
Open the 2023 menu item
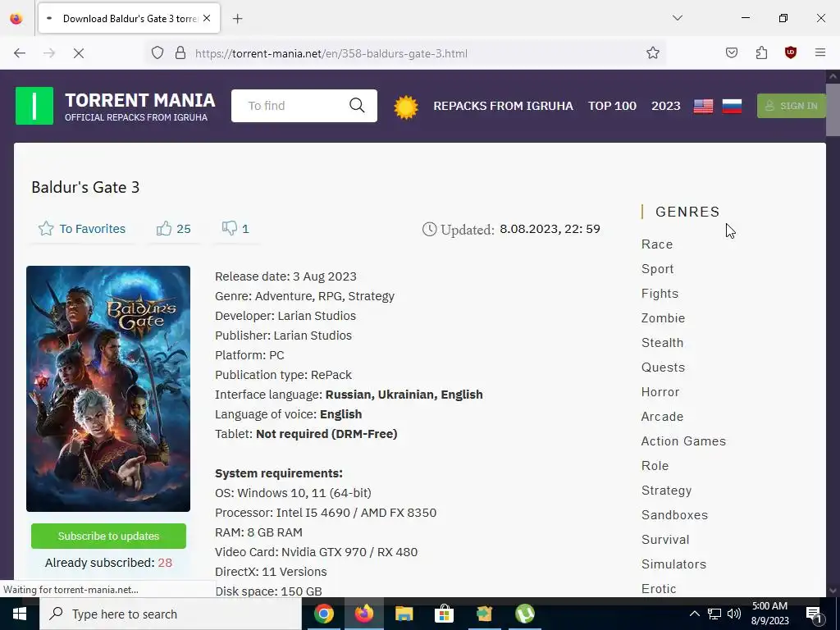[666, 106]
